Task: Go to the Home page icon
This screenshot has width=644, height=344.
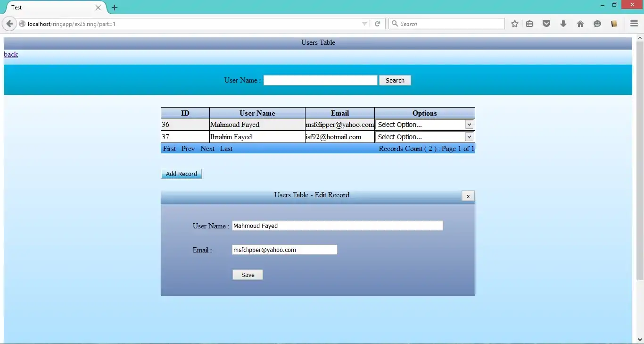Action: pyautogui.click(x=580, y=24)
